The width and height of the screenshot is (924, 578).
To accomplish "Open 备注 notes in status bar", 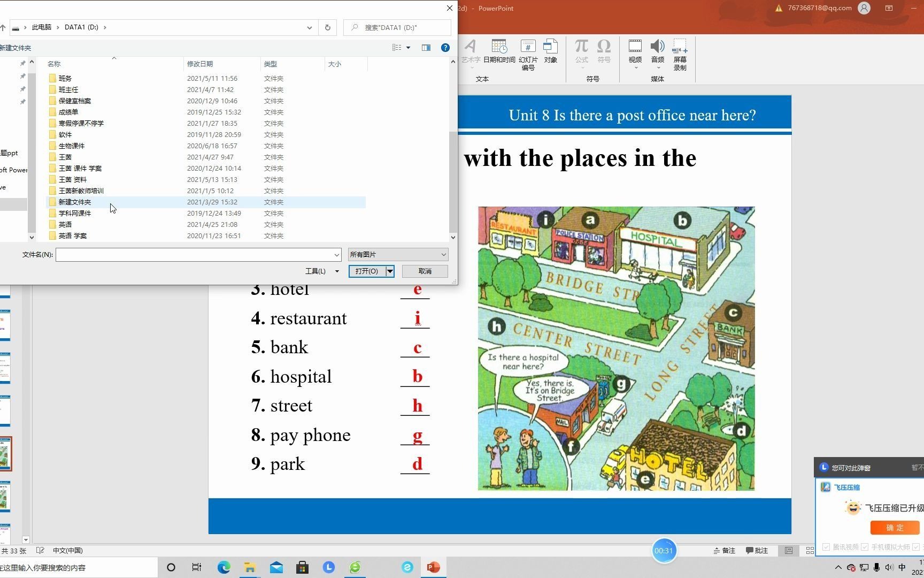I will 725,551.
